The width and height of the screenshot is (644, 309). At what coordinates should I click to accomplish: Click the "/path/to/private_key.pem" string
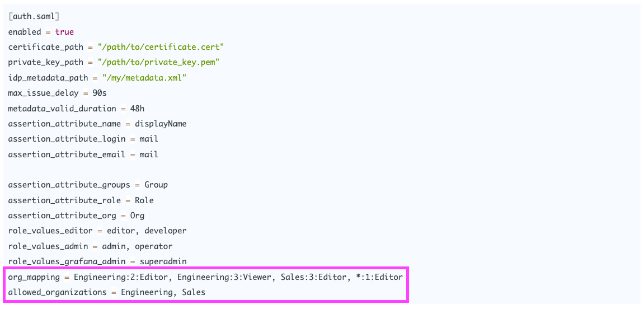pyautogui.click(x=158, y=62)
